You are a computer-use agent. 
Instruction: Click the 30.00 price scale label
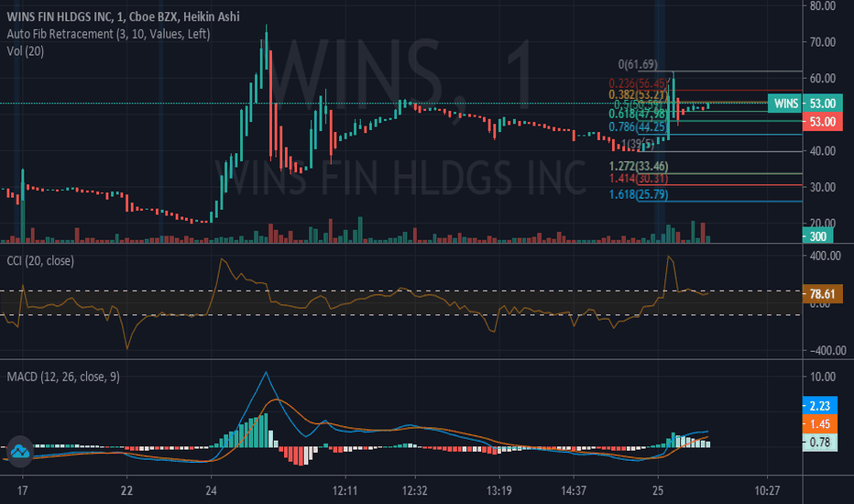click(x=823, y=188)
